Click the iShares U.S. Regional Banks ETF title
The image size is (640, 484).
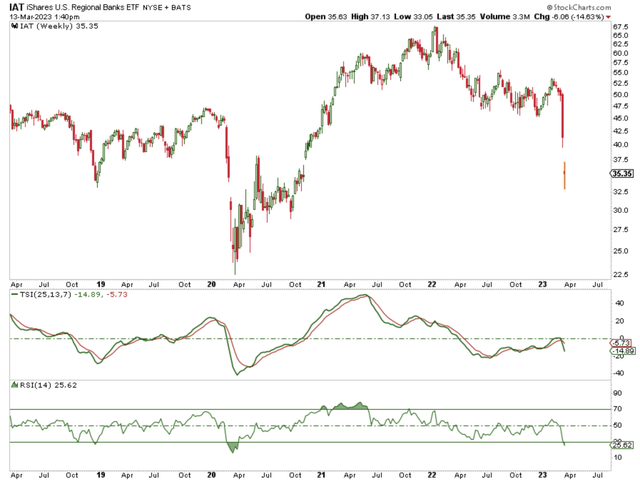coord(82,7)
